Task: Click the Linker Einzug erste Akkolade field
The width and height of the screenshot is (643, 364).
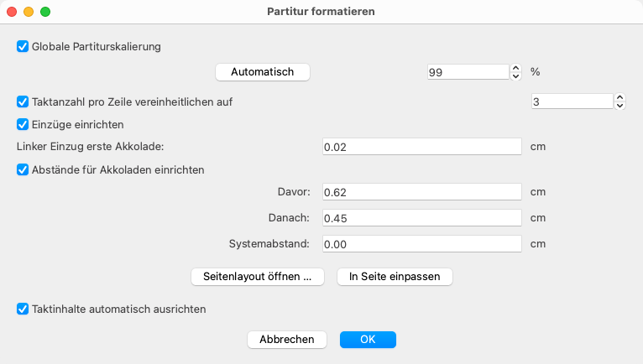Action: pos(422,147)
